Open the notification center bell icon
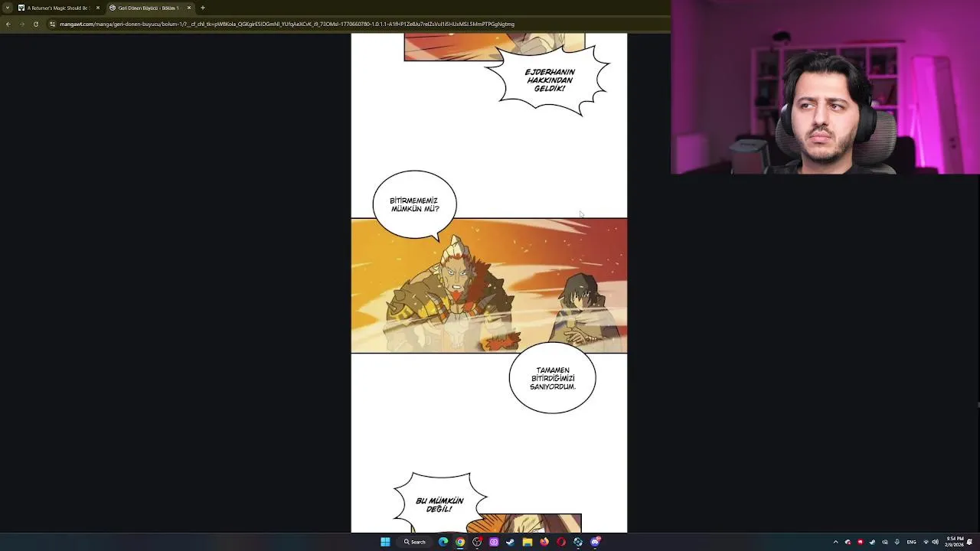 970,542
